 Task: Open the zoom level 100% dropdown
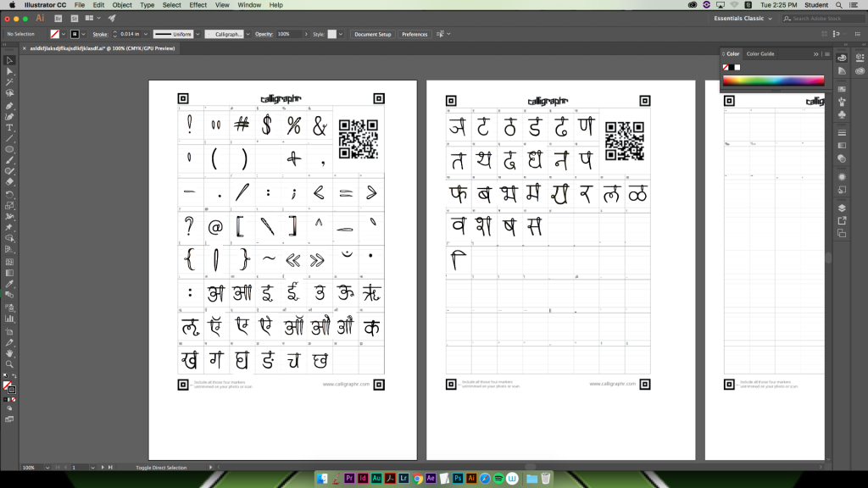(47, 468)
